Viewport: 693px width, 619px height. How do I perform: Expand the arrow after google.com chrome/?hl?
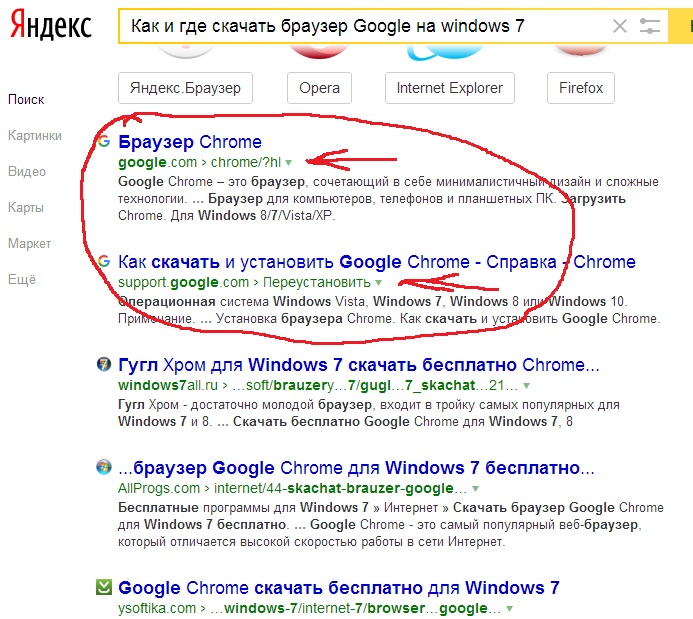tap(289, 163)
